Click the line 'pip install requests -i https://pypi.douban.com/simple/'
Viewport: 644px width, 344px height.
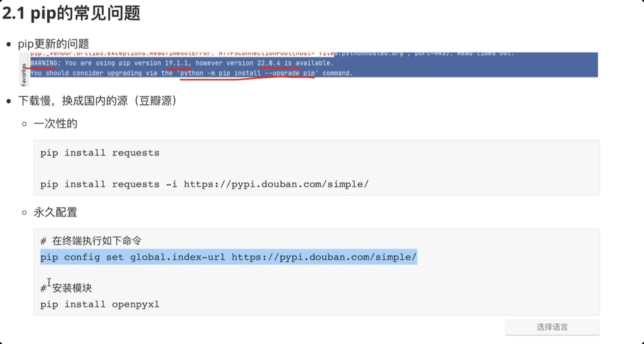pos(205,184)
